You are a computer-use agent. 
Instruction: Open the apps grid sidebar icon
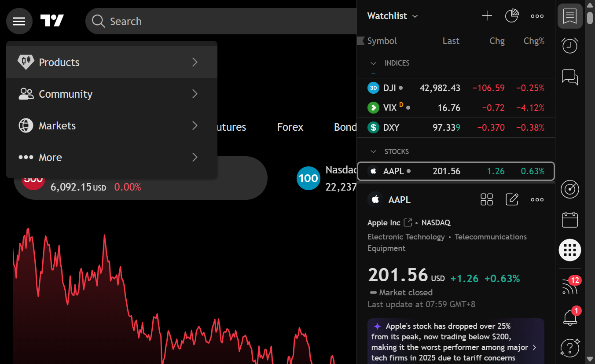point(570,250)
